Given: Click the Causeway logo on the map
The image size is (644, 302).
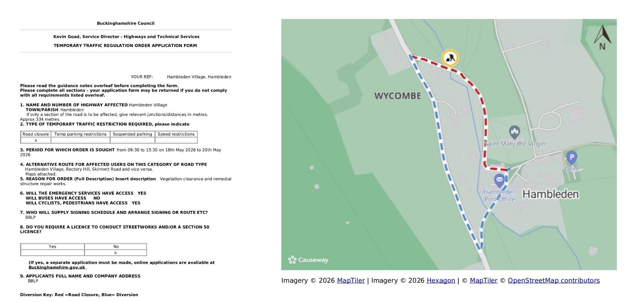Looking at the screenshot, I should point(308,260).
